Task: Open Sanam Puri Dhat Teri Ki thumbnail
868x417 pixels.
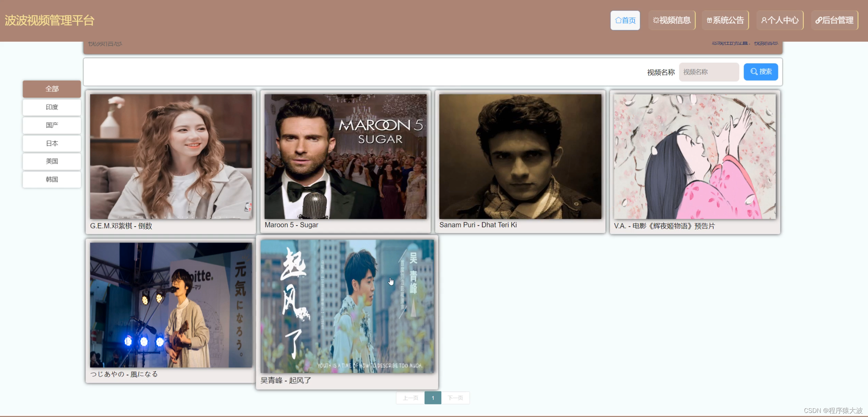Action: tap(520, 156)
